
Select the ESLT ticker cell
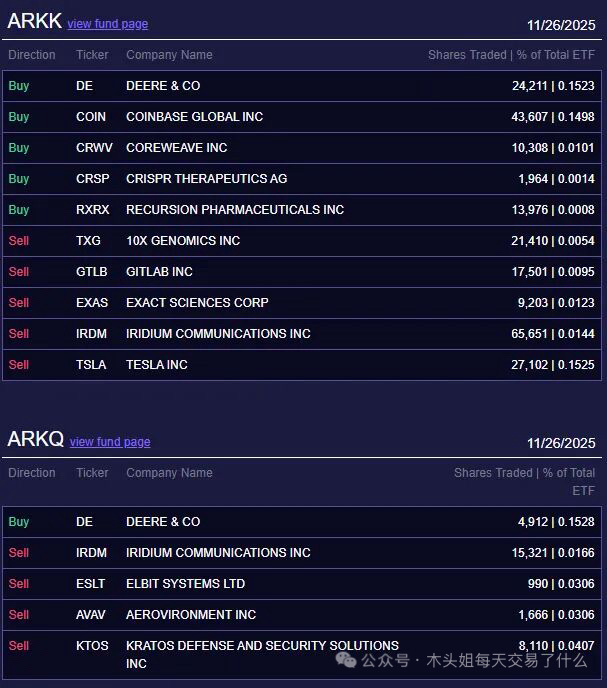pos(91,584)
